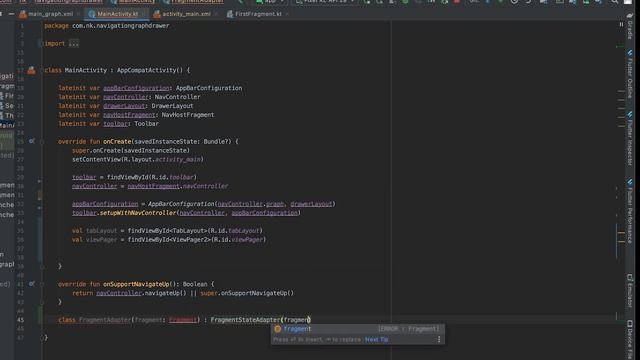Click the inspections pause icon in editor corner
This screenshot has width=640, height=360.
pos(621,24)
